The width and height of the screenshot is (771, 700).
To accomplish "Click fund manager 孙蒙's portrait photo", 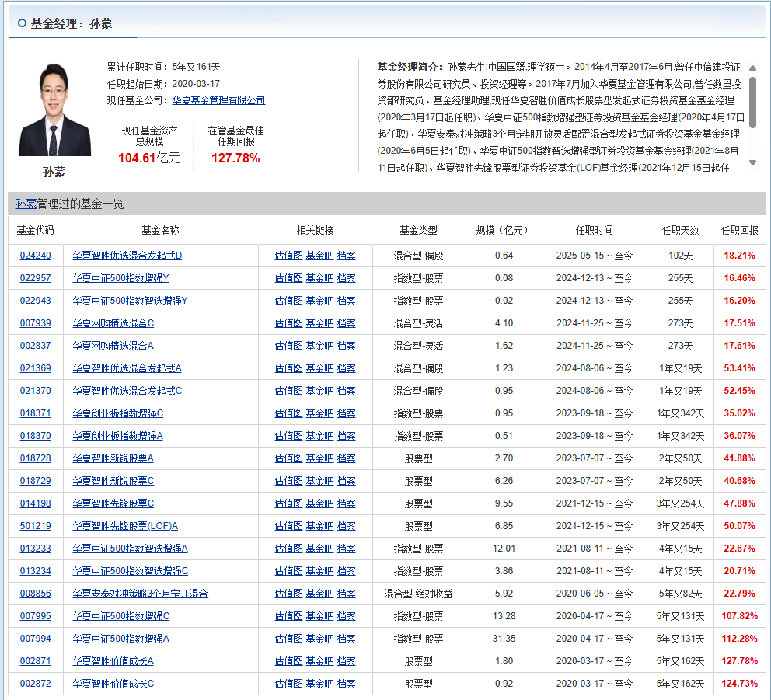I will click(54, 109).
